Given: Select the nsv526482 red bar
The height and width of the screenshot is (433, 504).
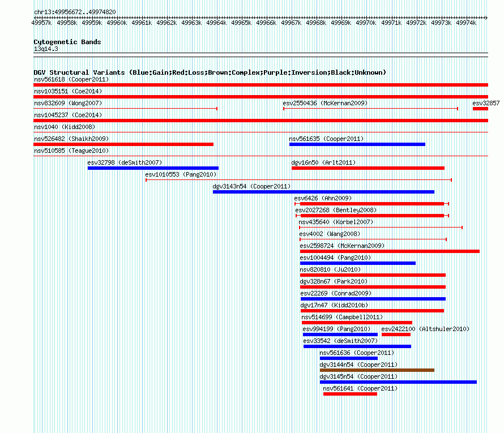Looking at the screenshot, I should point(123,144).
